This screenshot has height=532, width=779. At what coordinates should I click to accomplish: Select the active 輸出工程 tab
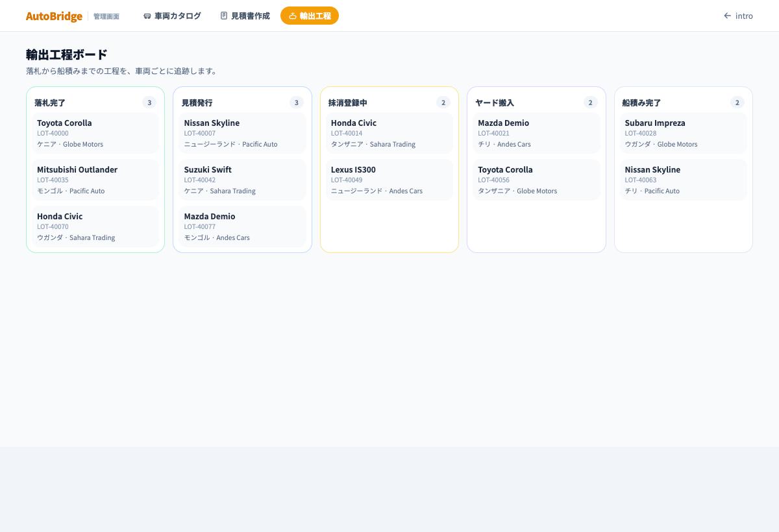click(310, 16)
